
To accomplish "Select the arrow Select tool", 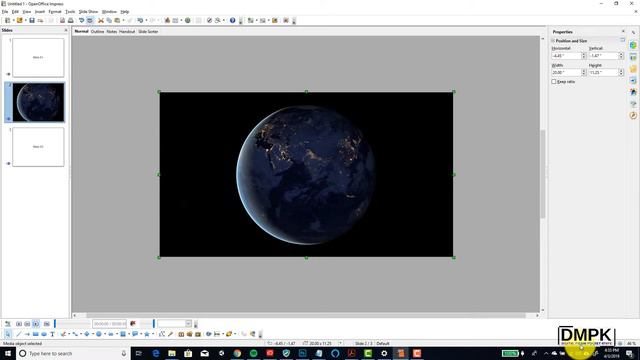I will click(x=7, y=334).
